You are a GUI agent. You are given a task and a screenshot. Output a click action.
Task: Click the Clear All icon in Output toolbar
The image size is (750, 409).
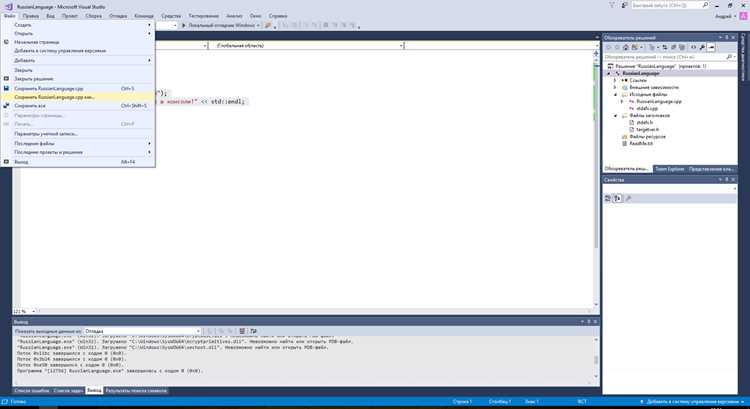tap(242, 331)
